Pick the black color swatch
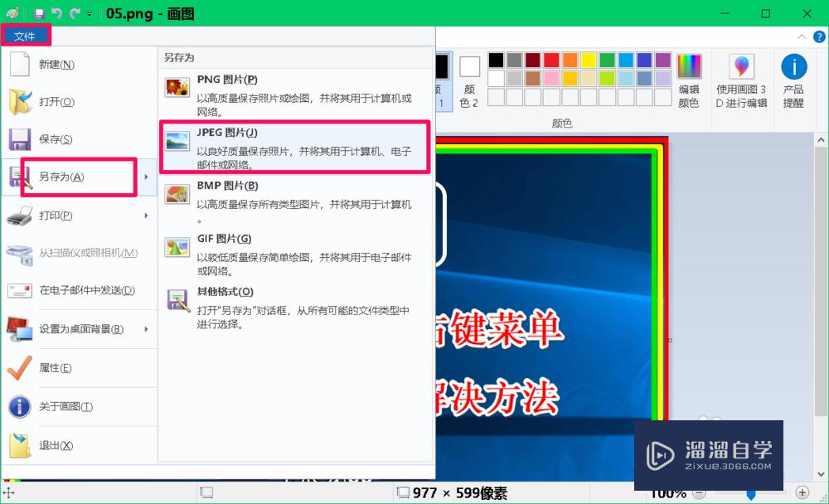The image size is (829, 504). pyautogui.click(x=496, y=60)
